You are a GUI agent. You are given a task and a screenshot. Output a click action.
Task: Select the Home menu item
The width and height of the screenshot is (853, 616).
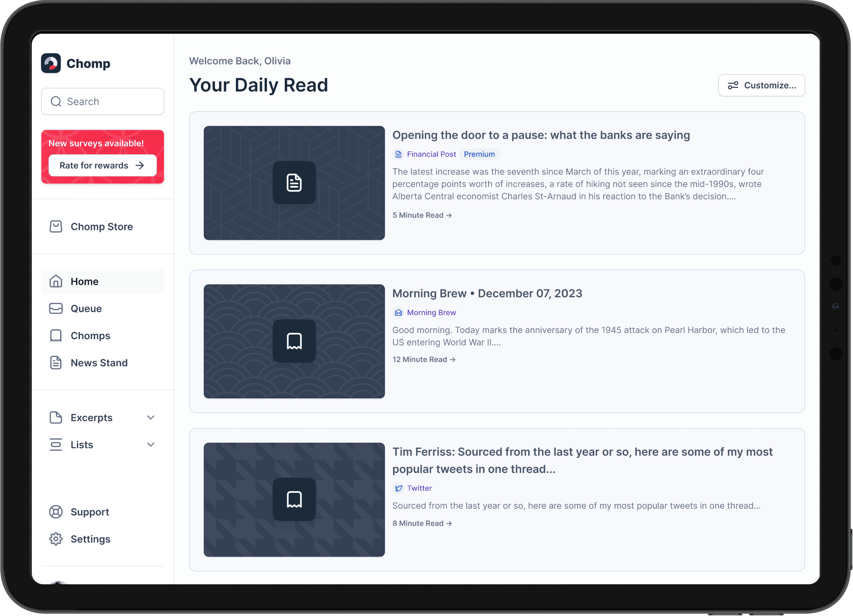pyautogui.click(x=103, y=281)
